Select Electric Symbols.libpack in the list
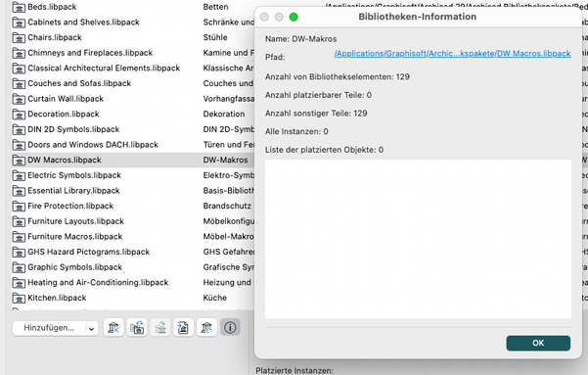 74,175
